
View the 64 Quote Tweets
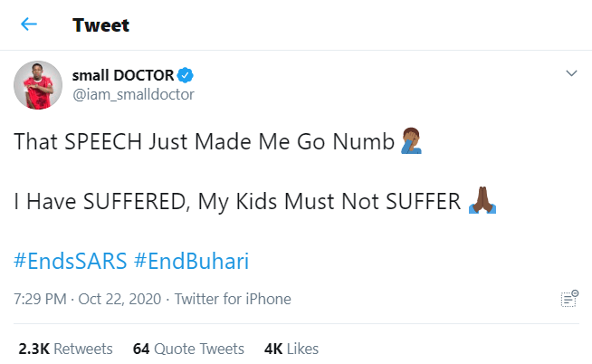pos(188,349)
